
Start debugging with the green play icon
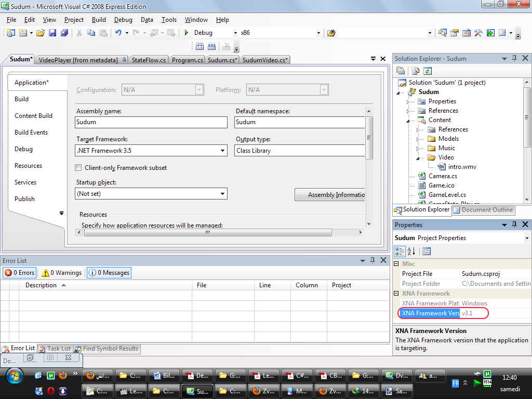[187, 33]
